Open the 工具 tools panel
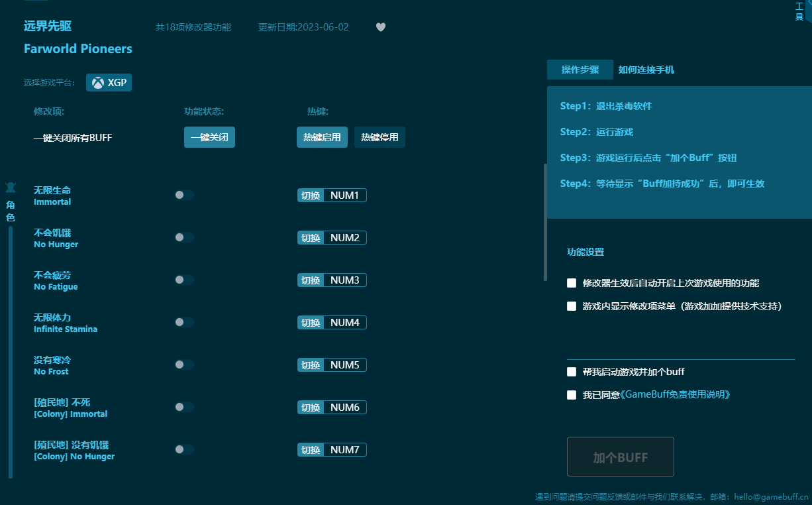 coord(799,11)
